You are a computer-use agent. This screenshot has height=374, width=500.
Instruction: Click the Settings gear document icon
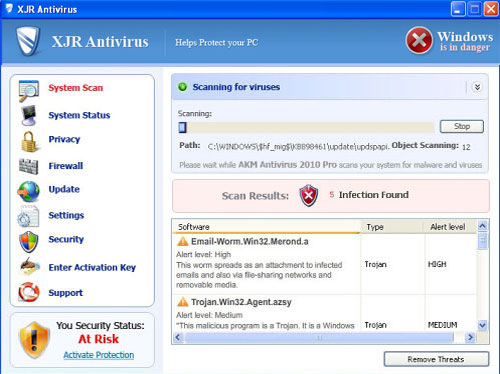(28, 217)
